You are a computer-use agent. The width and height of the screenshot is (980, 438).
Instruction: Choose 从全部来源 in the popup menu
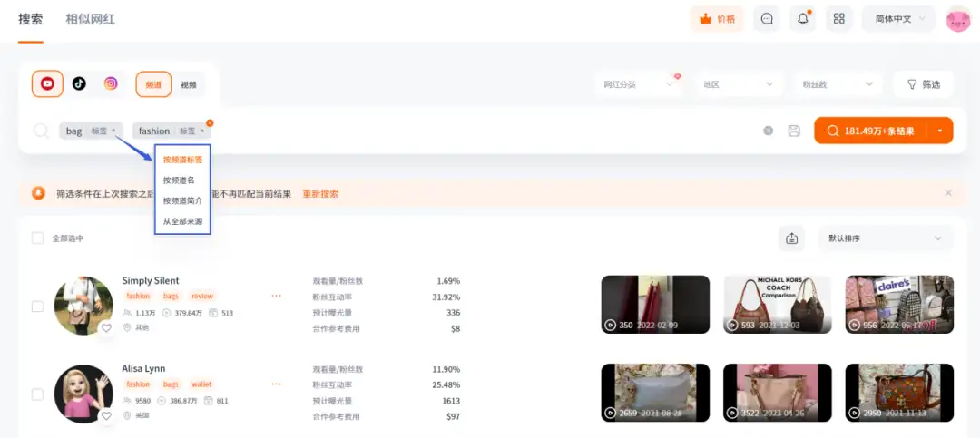tap(182, 221)
